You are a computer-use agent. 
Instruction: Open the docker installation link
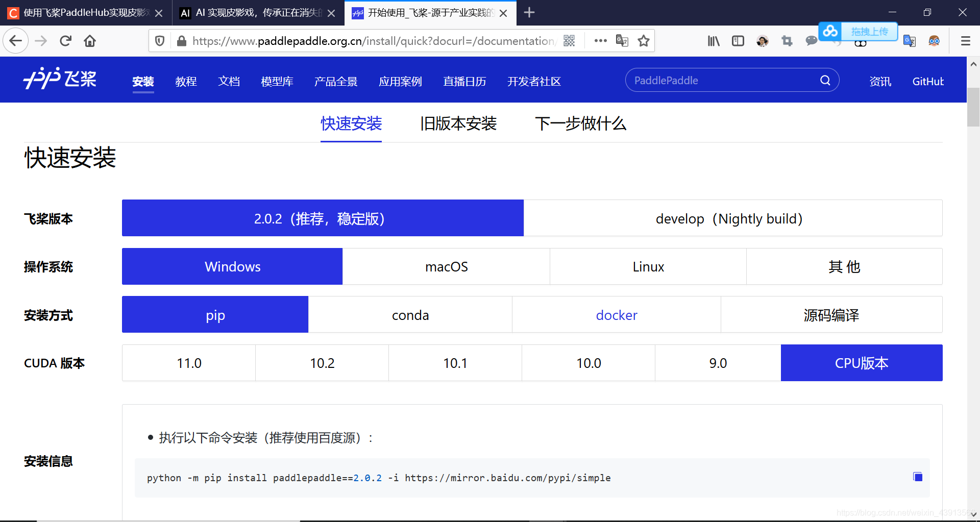[616, 315]
